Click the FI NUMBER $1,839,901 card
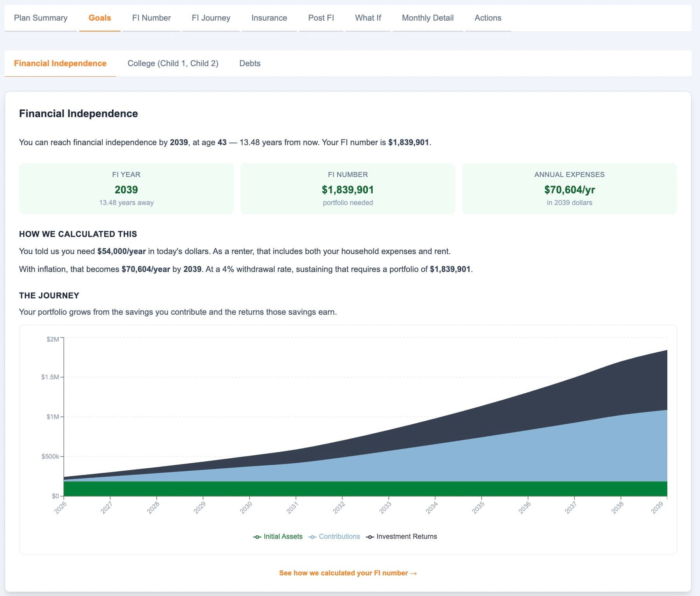This screenshot has height=596, width=700. coord(348,188)
